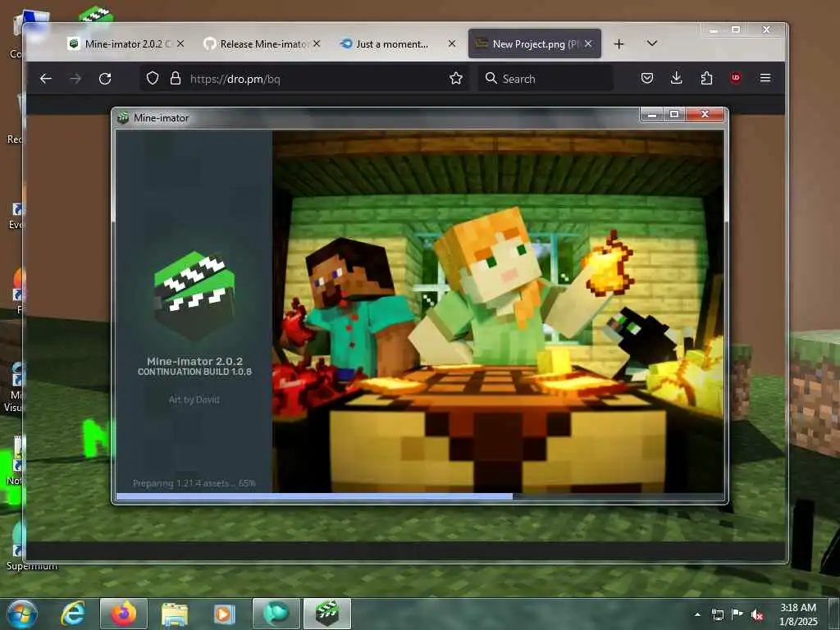Maximize the Firefox window
The width and height of the screenshot is (840, 630).
point(736,30)
